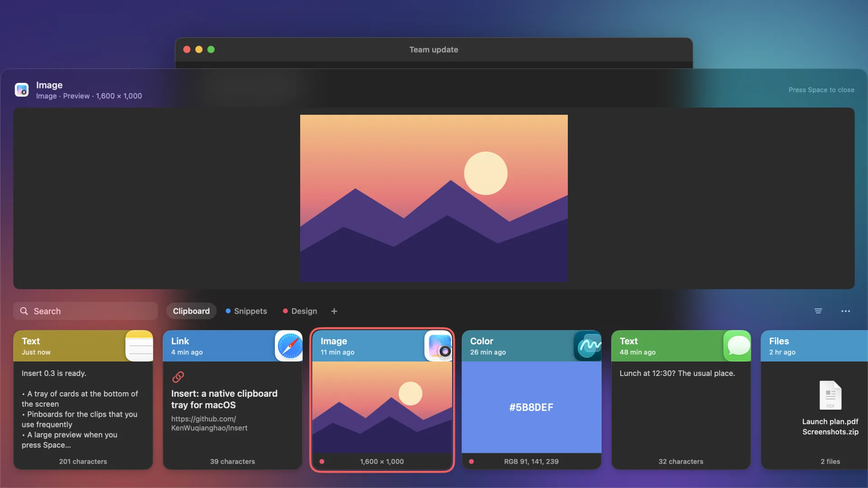Click the 'Image · Preview · 1,600 × 1,000' subtitle
Viewport: 868px width, 488px height.
pyautogui.click(x=89, y=96)
